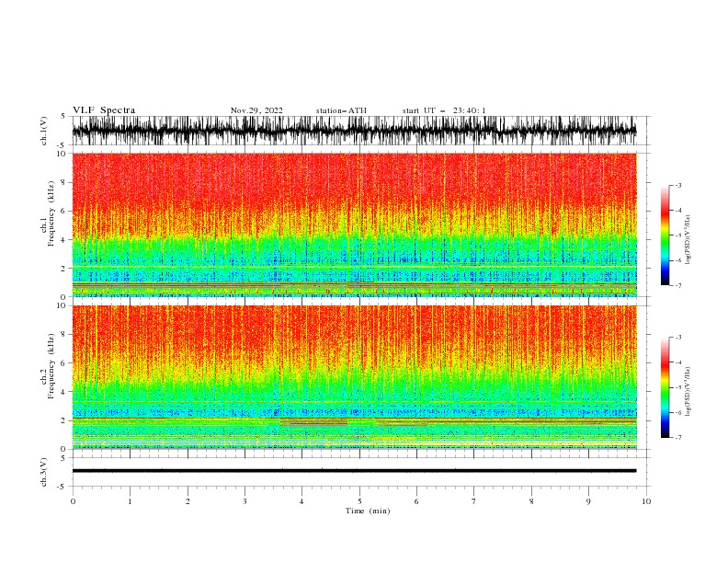Click the "VLF Spectra" plot title

104,110
